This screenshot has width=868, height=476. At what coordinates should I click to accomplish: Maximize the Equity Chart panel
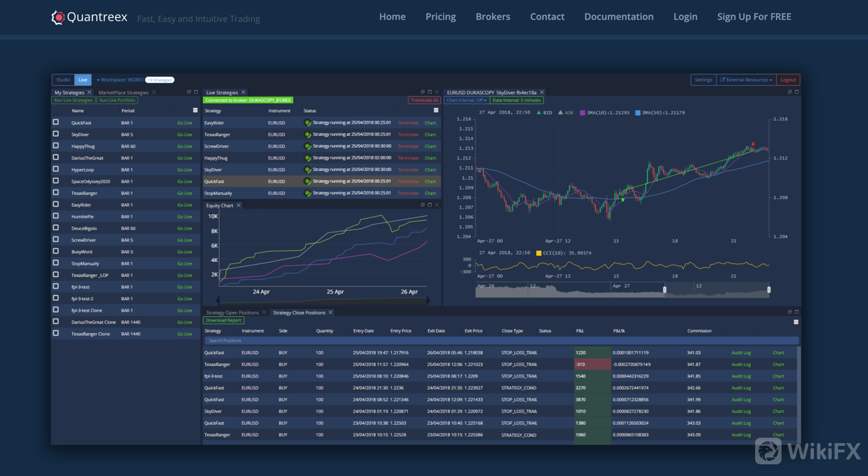point(430,204)
